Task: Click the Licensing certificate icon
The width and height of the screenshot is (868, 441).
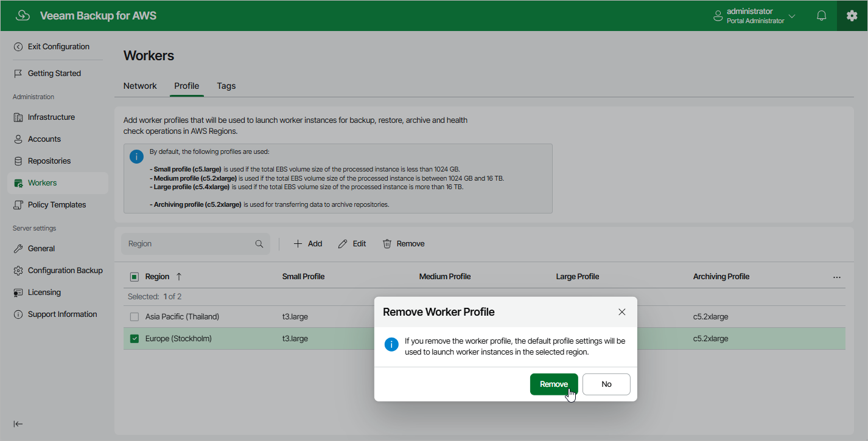Action: (x=18, y=293)
